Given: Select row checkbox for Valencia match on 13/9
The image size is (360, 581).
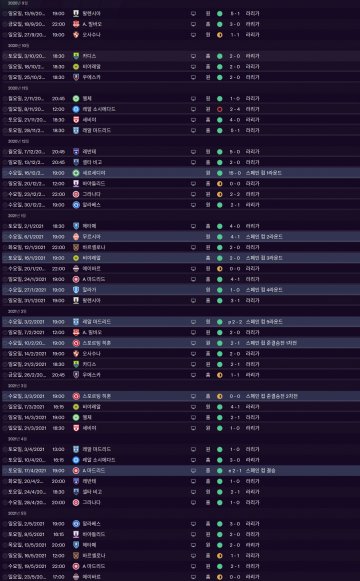Looking at the screenshot, I should tap(5, 13).
